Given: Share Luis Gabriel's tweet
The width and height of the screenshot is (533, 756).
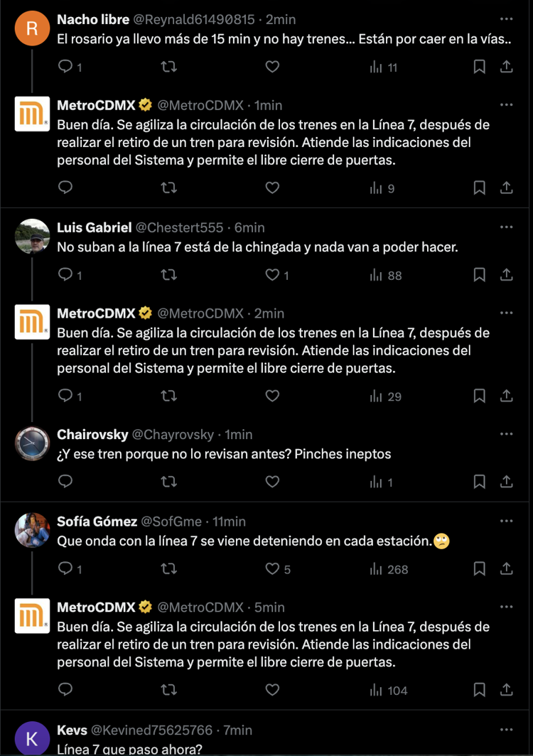Looking at the screenshot, I should point(507,275).
